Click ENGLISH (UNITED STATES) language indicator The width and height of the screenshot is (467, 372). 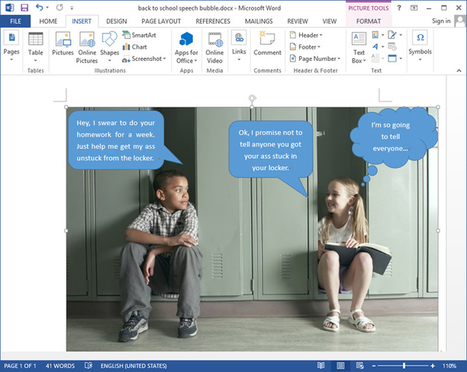[x=134, y=366]
